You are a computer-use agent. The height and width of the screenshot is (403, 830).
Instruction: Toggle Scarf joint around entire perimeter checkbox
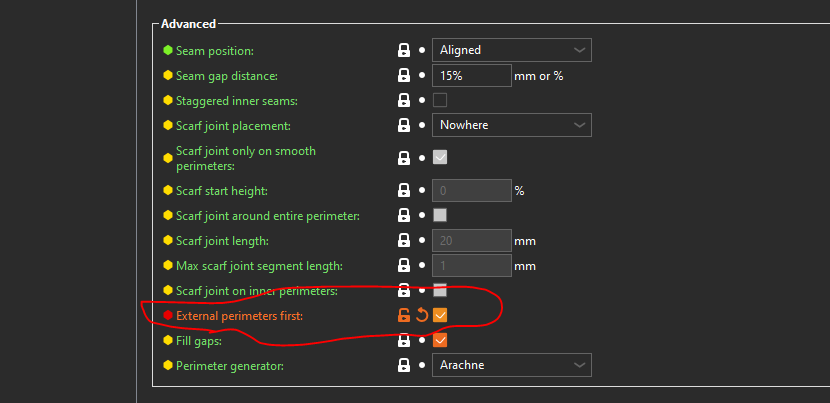[440, 215]
